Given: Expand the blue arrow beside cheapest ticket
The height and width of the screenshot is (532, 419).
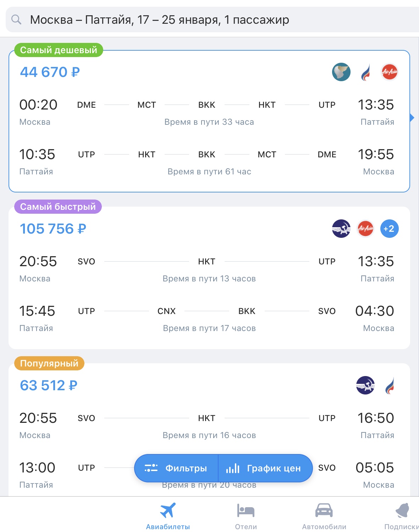Looking at the screenshot, I should tap(412, 118).
